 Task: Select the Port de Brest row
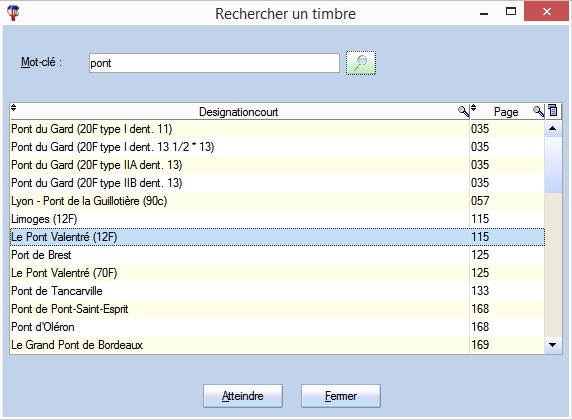coord(277,255)
